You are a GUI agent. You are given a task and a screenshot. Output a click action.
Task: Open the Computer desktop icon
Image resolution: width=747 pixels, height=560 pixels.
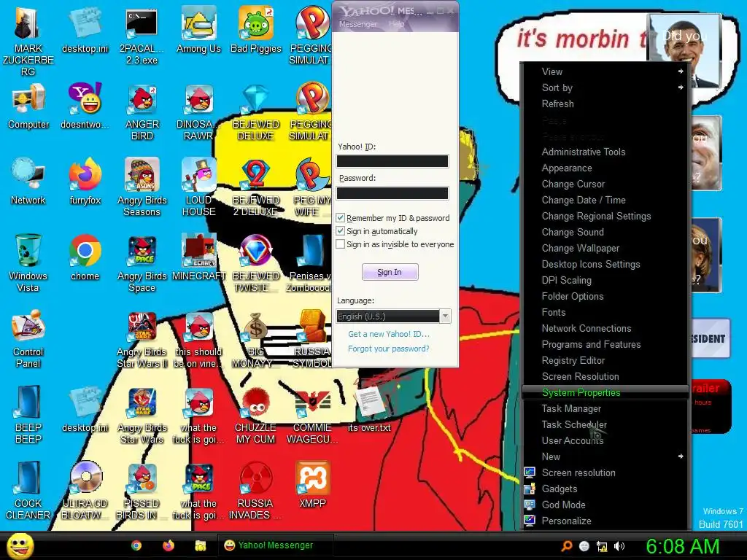pos(28,106)
